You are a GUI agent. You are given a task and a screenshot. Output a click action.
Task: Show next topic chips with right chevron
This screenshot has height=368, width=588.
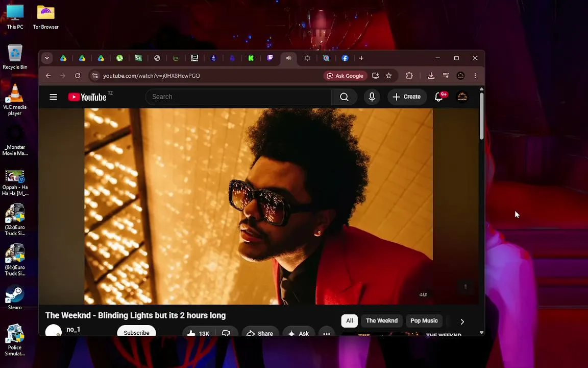point(462,321)
